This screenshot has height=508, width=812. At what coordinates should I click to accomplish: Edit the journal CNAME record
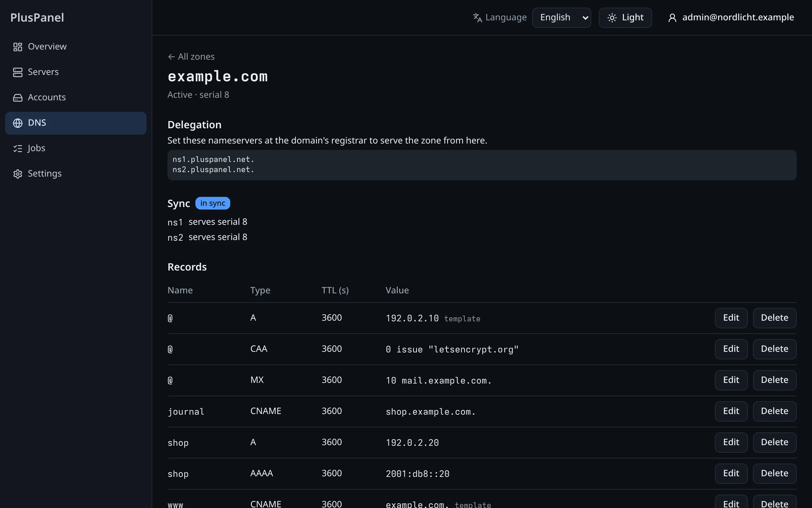(x=731, y=411)
